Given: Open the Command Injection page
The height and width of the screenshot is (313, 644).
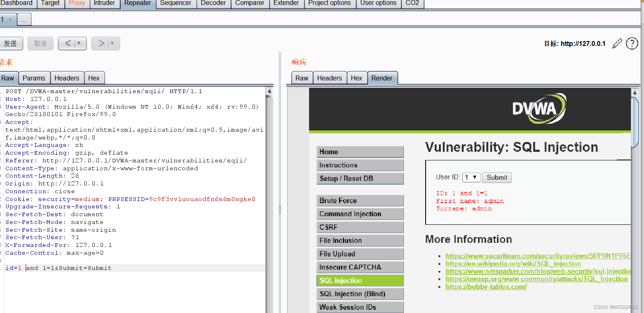Looking at the screenshot, I should (360, 214).
